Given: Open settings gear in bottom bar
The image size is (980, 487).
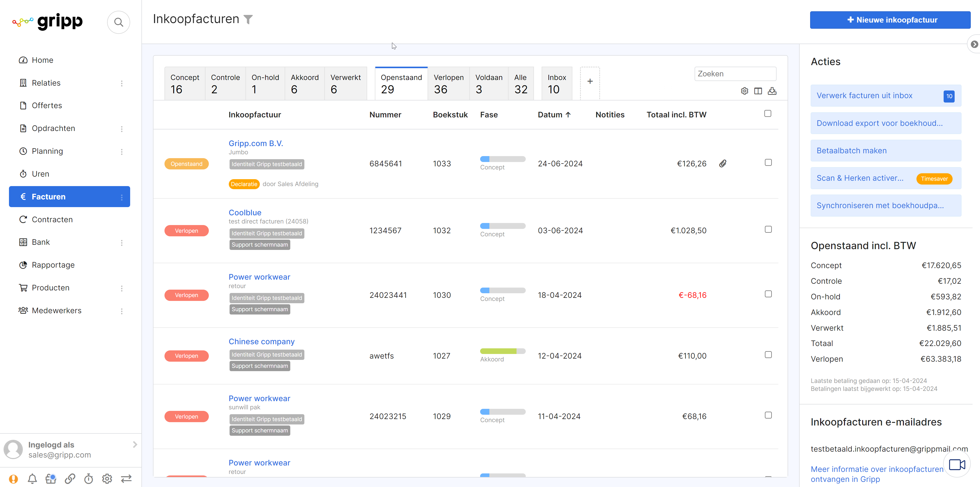Looking at the screenshot, I should (x=107, y=479).
